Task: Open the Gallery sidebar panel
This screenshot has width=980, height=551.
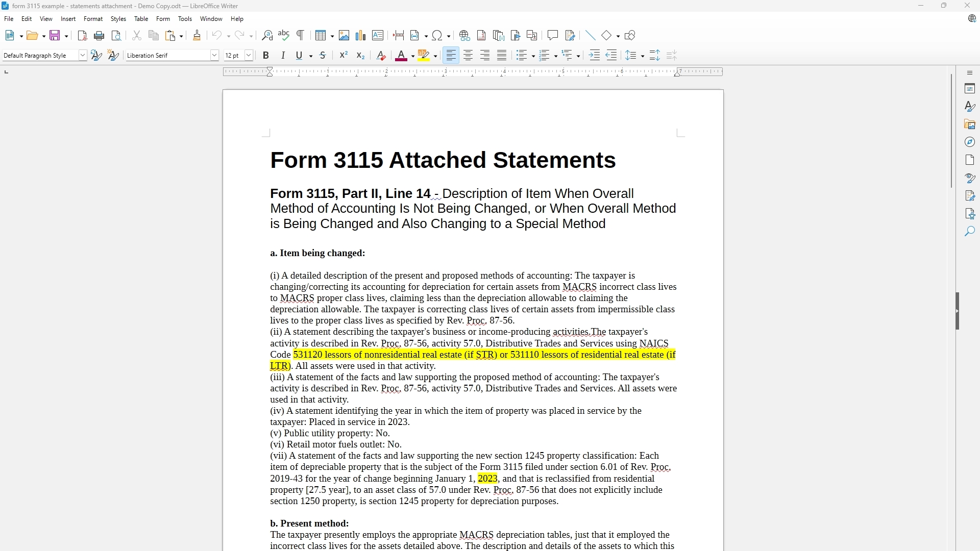Action: [970, 124]
